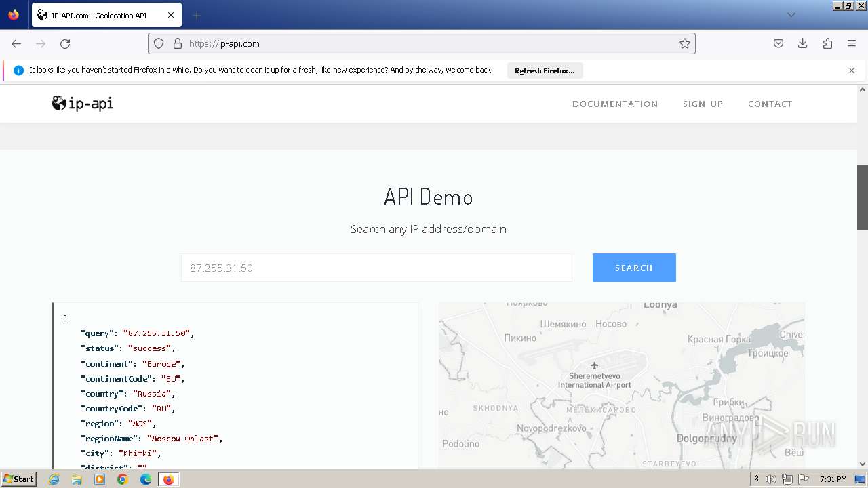Click the scrollbar down arrow

coord(863,464)
